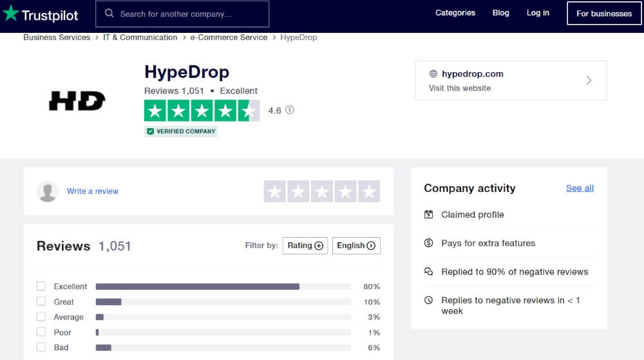Click the For businesses button

(604, 13)
